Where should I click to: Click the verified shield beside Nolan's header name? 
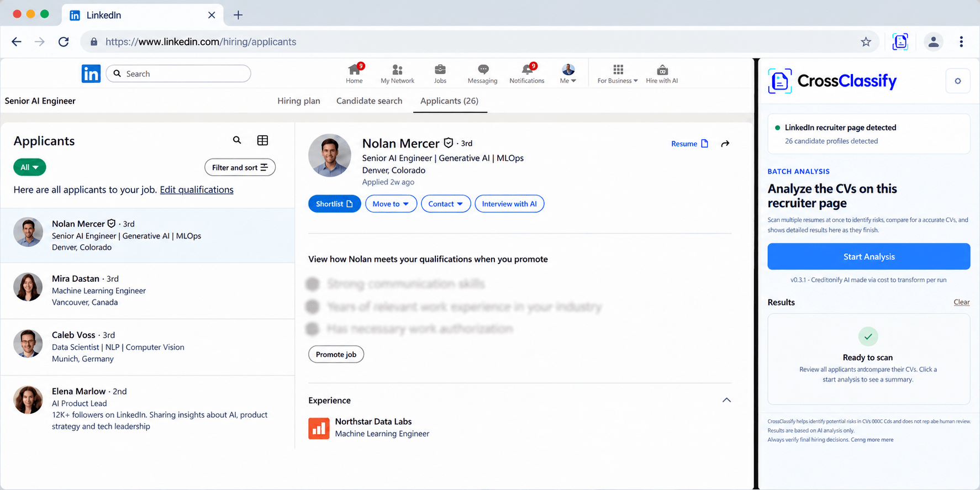coord(449,143)
